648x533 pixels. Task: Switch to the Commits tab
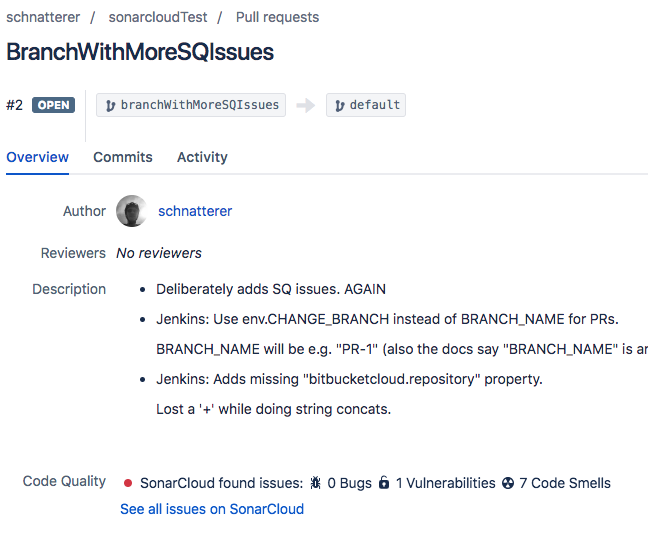[x=123, y=157]
